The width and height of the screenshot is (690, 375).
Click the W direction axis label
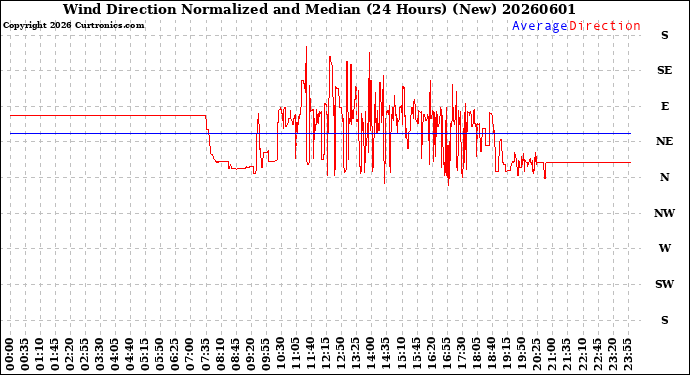[x=665, y=248]
